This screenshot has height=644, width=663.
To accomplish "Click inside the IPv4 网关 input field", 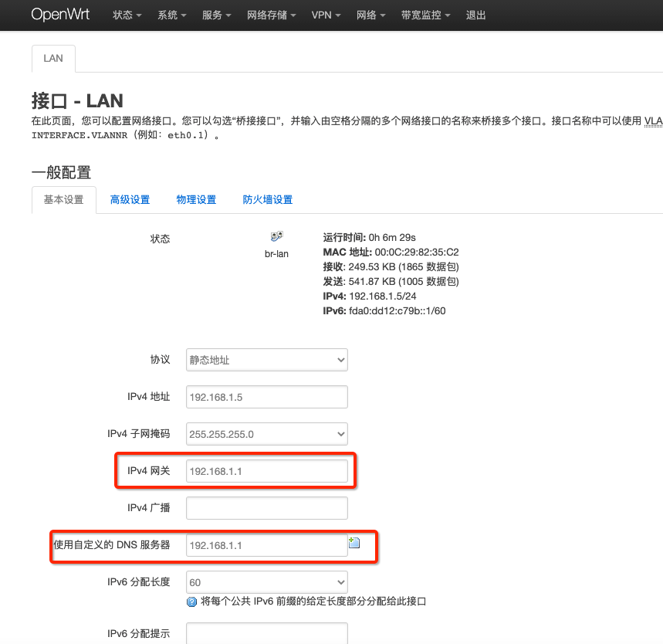I will click(266, 470).
